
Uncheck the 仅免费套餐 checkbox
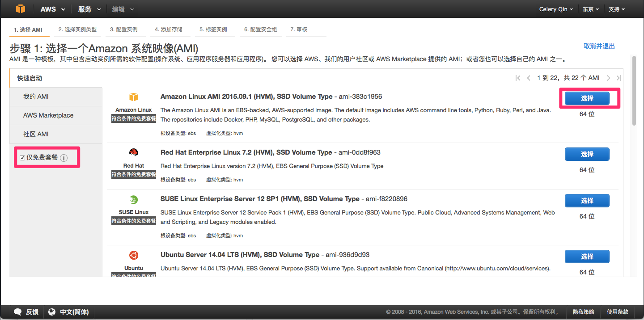click(22, 158)
